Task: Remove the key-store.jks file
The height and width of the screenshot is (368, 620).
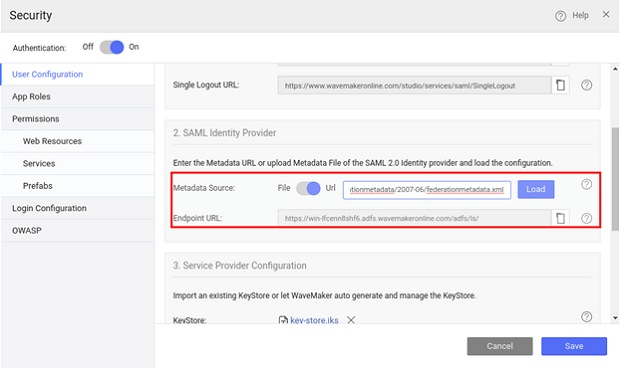Action: [x=351, y=320]
